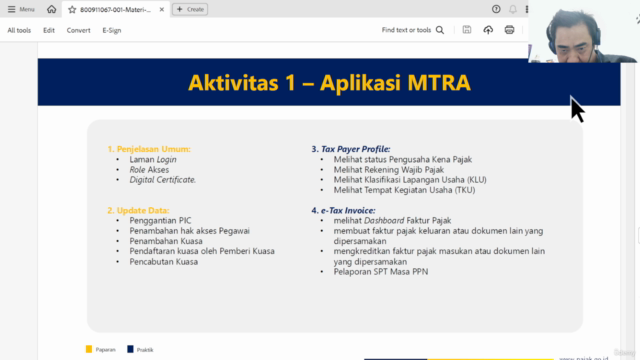Click the bullet Penggantian PIC
Viewport: 640px width, 360px height.
click(x=160, y=221)
